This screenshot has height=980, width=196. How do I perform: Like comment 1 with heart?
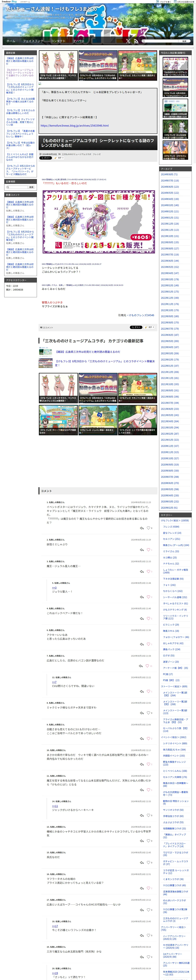coord(148,528)
